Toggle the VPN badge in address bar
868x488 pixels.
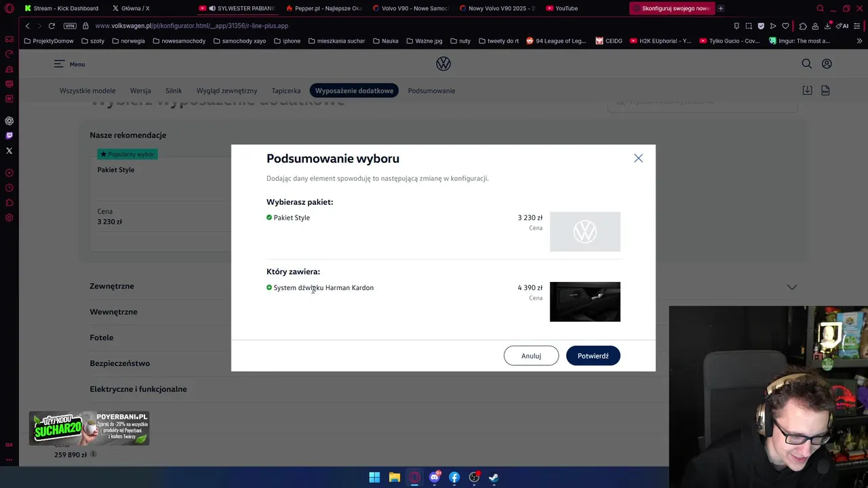coord(70,26)
